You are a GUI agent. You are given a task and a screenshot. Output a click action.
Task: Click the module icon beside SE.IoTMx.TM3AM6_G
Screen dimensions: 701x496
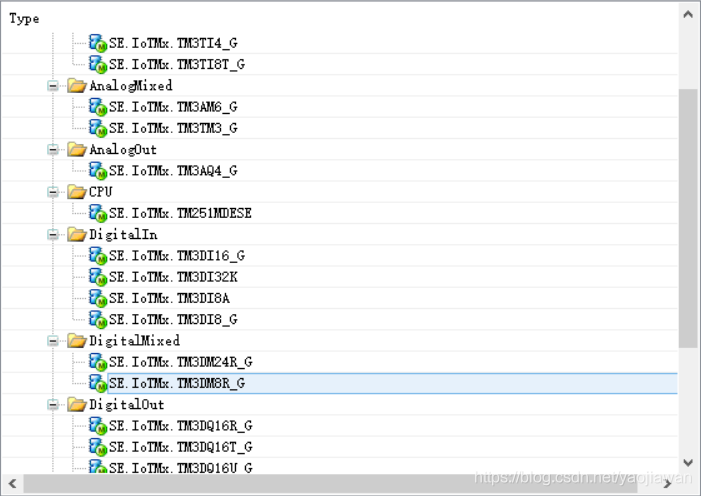tap(97, 107)
